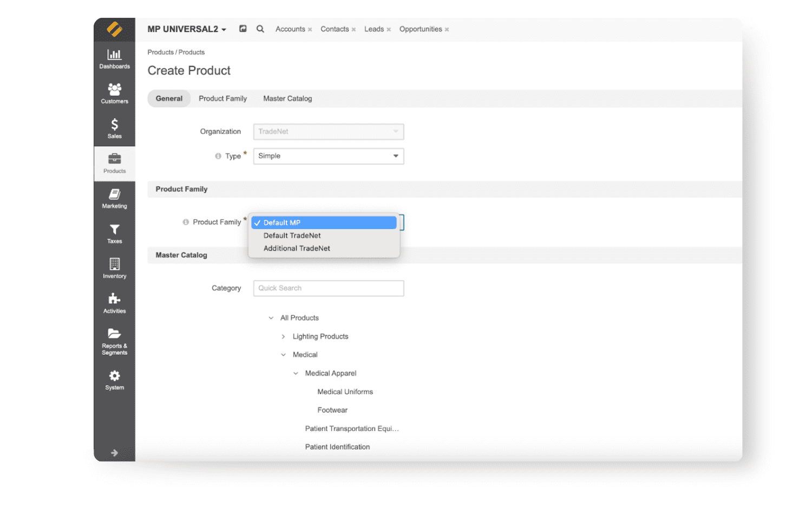Open the global search
This screenshot has width=812, height=528.
coord(260,29)
